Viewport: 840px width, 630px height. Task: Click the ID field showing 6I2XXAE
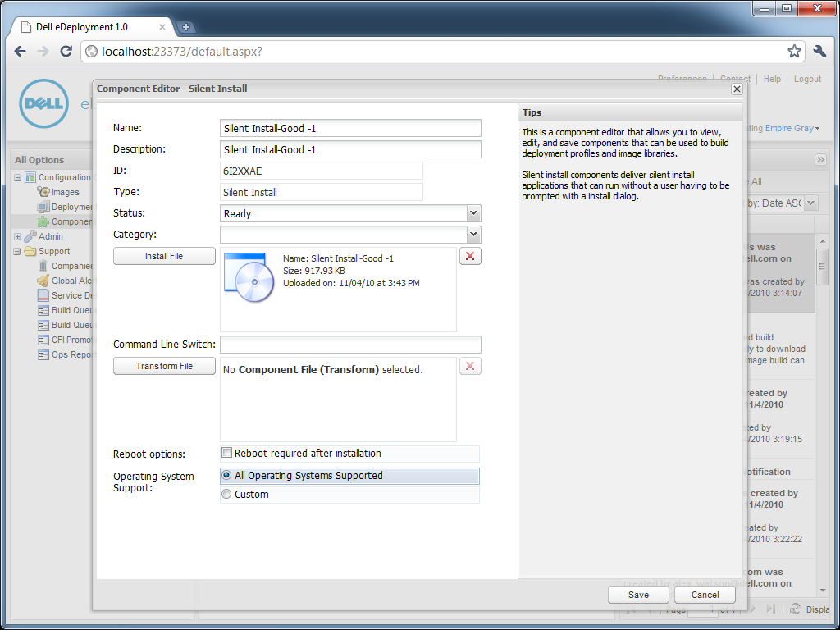coord(322,171)
